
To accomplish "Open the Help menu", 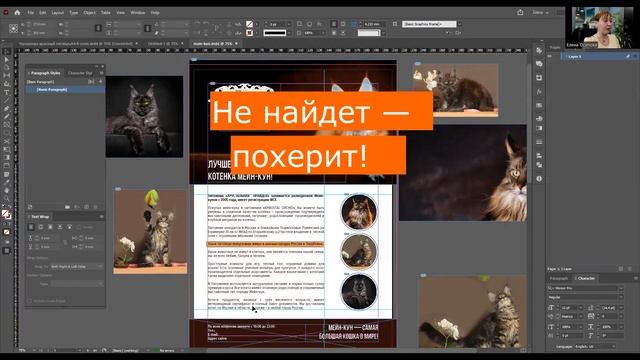I will coord(155,13).
